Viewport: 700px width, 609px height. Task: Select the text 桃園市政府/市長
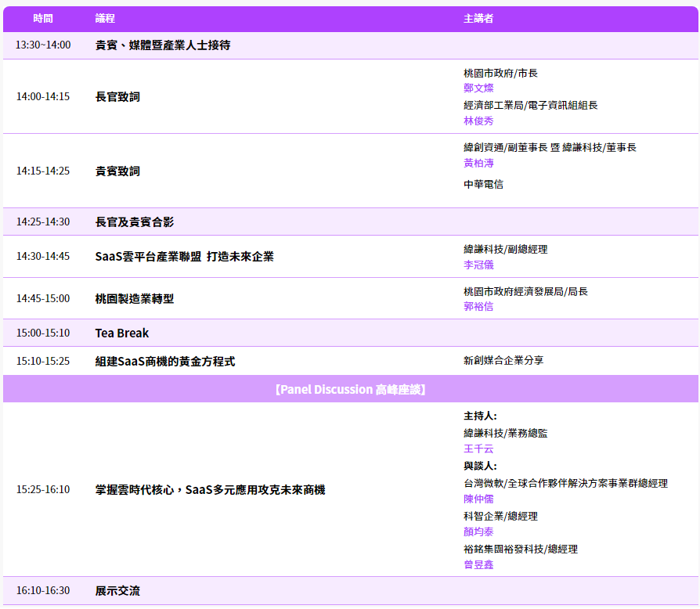tap(500, 73)
